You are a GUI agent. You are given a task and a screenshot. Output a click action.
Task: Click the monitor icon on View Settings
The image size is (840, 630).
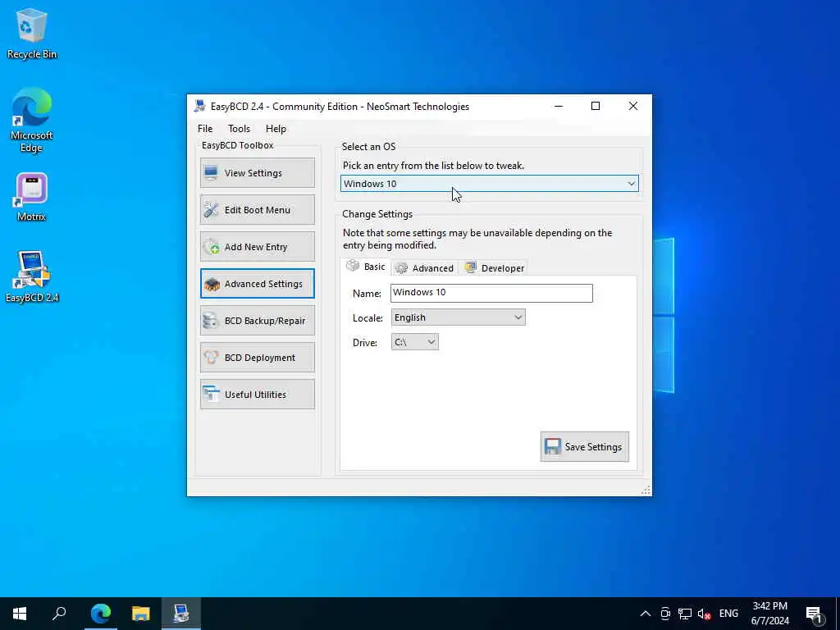[211, 172]
